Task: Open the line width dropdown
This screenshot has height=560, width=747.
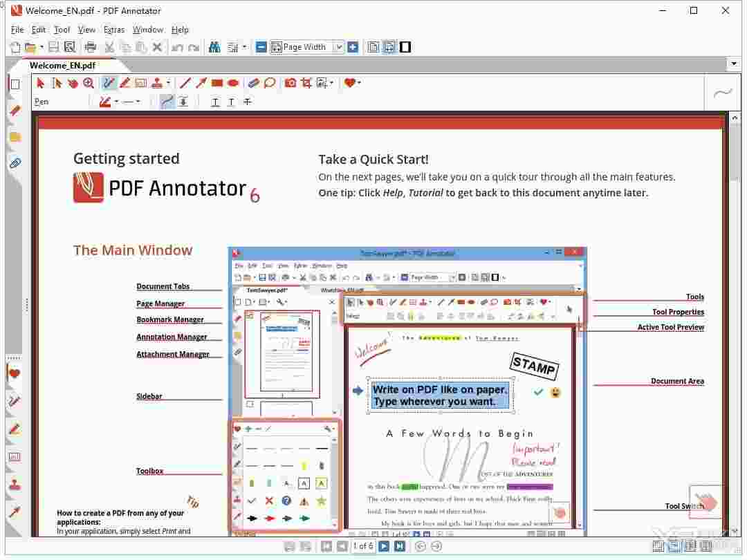Action: click(138, 102)
